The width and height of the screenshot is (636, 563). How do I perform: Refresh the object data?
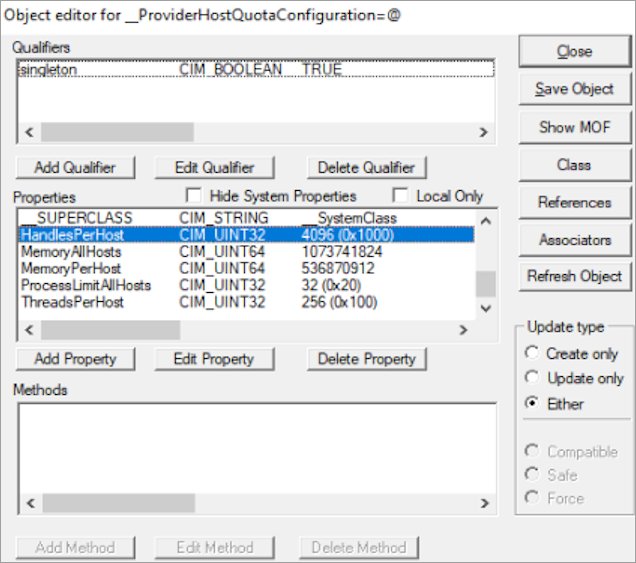pos(574,276)
